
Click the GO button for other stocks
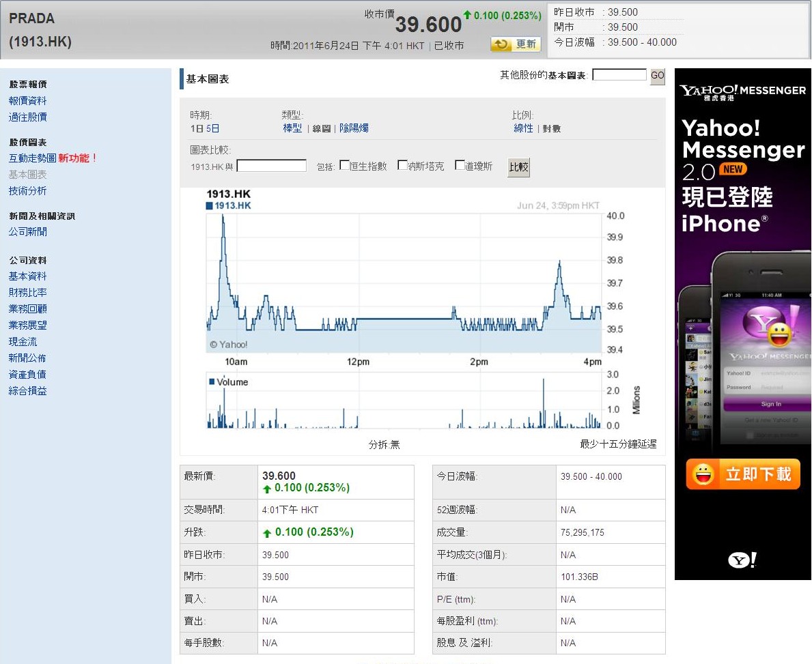tap(657, 76)
